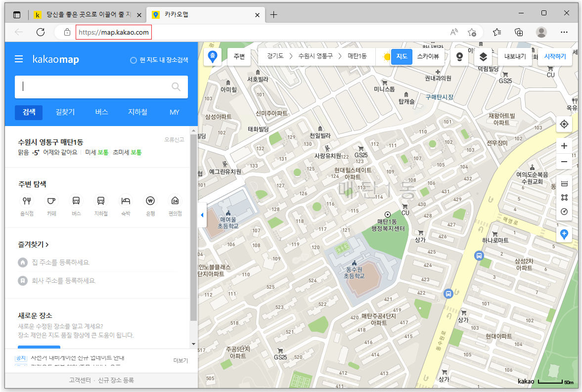Click 회사 주소를 등록하세요
Screen dimensions: 582x392
63,281
